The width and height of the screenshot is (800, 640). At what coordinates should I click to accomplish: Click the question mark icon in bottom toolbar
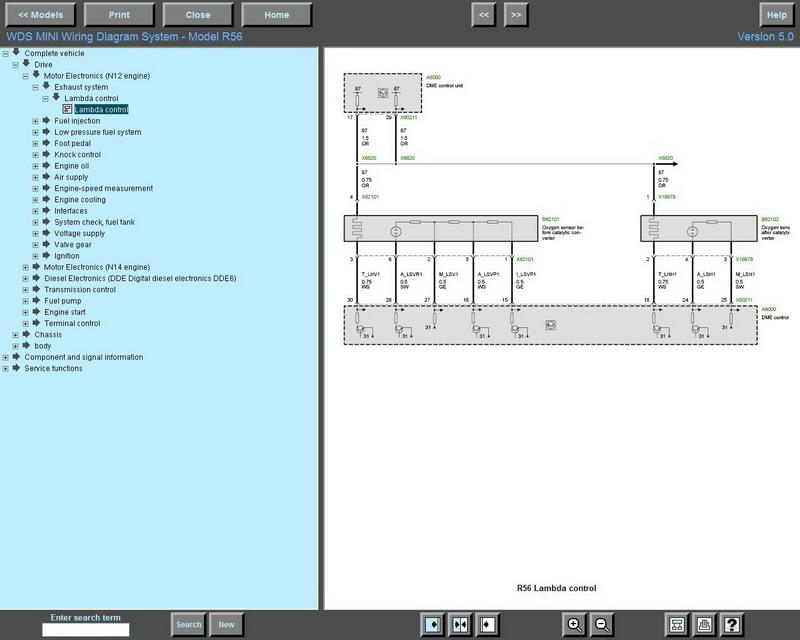[732, 624]
